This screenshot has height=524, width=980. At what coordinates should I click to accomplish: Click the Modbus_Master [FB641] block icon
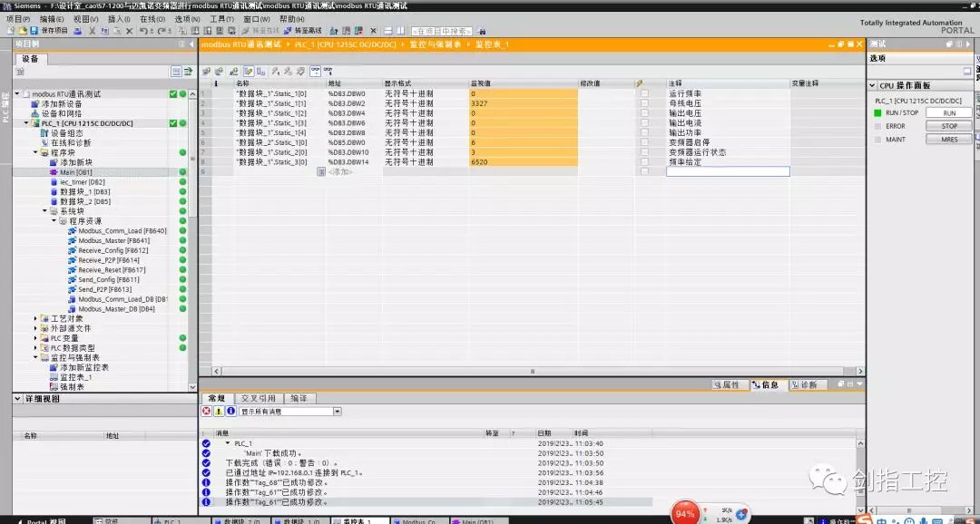pyautogui.click(x=72, y=241)
